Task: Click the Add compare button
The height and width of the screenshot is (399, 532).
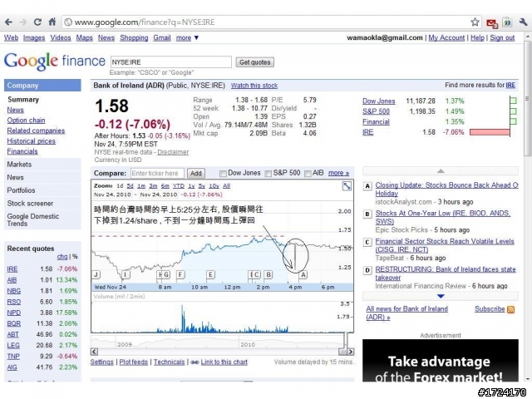Action: pyautogui.click(x=196, y=174)
